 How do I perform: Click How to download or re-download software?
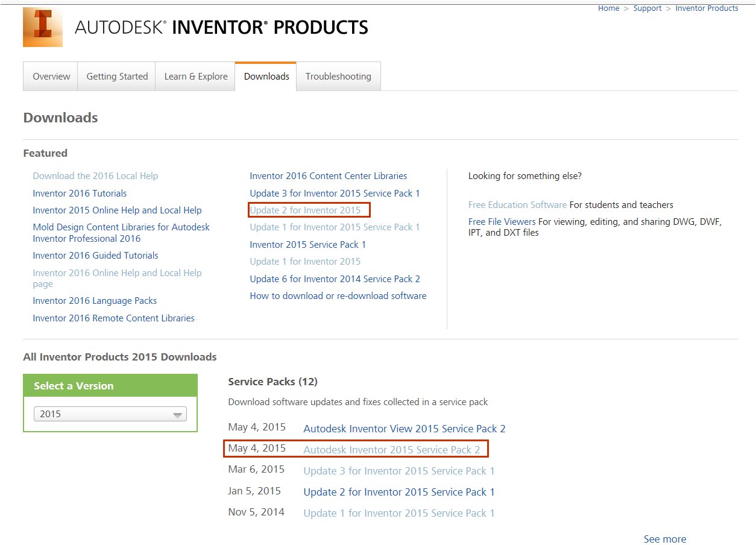tap(338, 295)
